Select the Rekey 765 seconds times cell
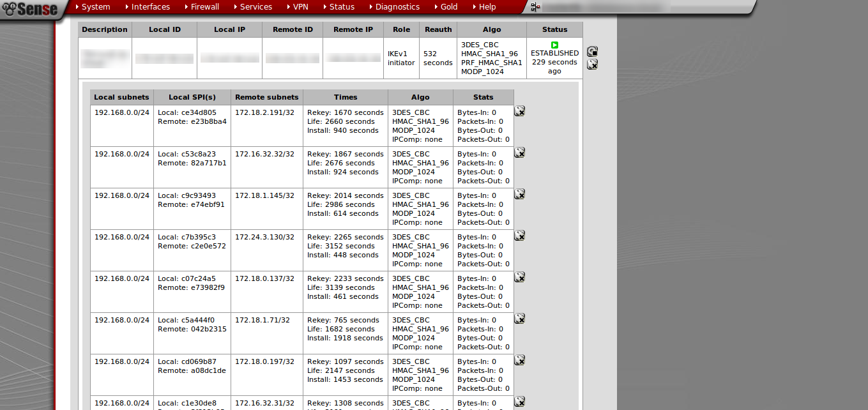The height and width of the screenshot is (410, 868). tap(346, 333)
